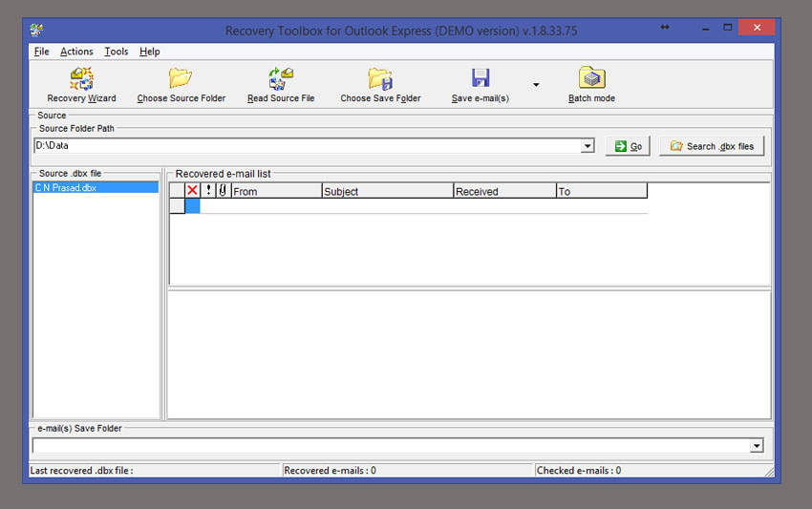The height and width of the screenshot is (509, 812).
Task: Maximize the Recovery Toolbox window
Action: point(728,28)
